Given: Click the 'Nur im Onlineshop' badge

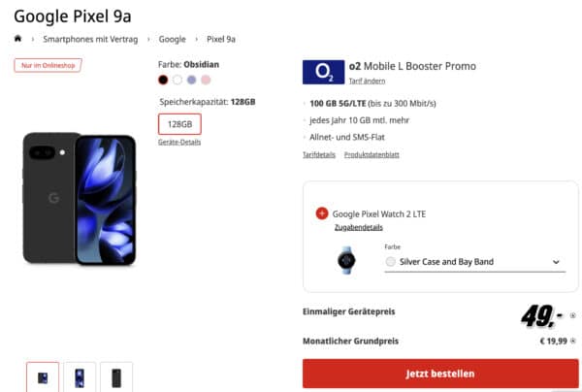Looking at the screenshot, I should (x=47, y=65).
